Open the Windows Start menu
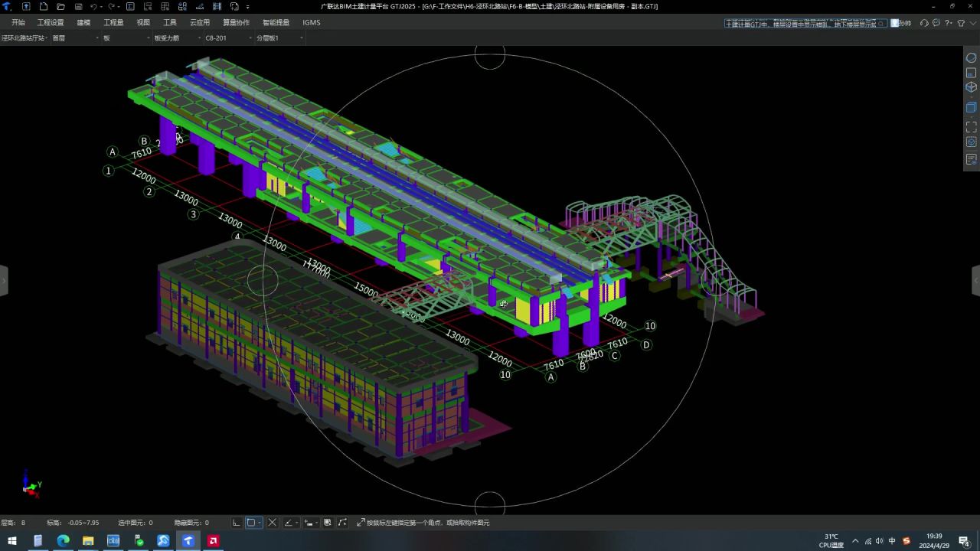 point(12,541)
